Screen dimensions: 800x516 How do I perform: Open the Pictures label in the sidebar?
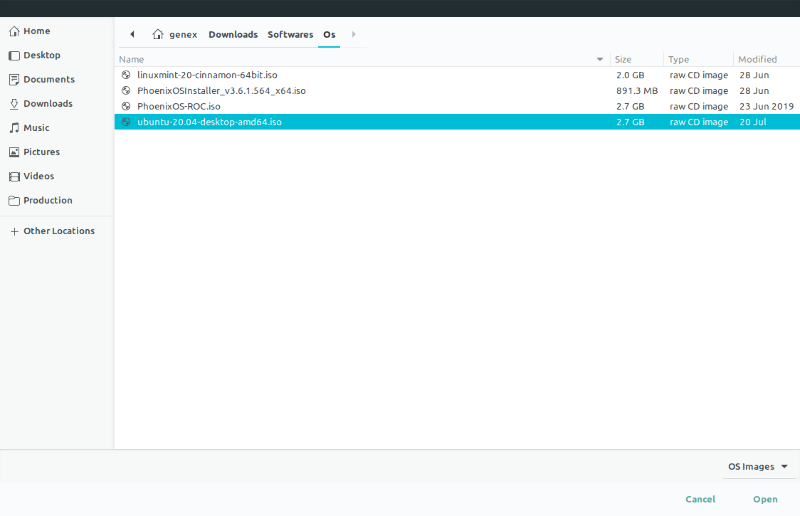(x=41, y=152)
